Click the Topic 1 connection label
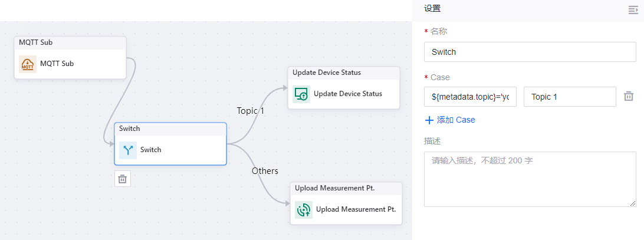 tap(250, 111)
